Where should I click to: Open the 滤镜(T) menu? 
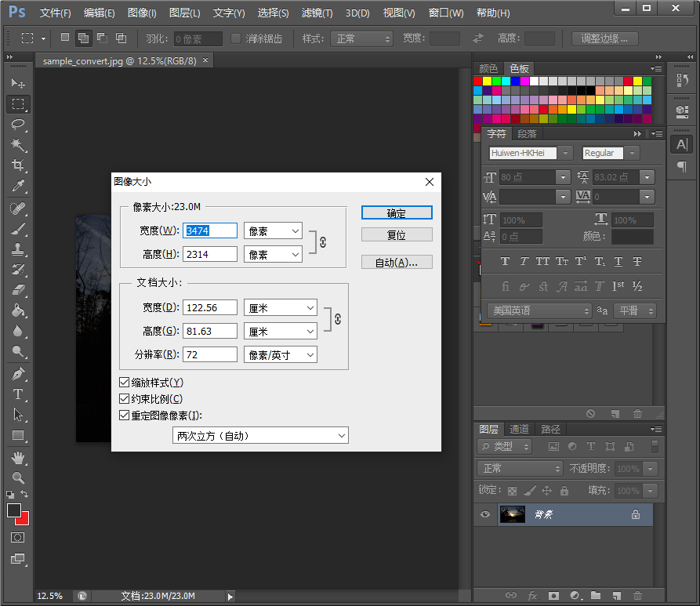[x=317, y=13]
